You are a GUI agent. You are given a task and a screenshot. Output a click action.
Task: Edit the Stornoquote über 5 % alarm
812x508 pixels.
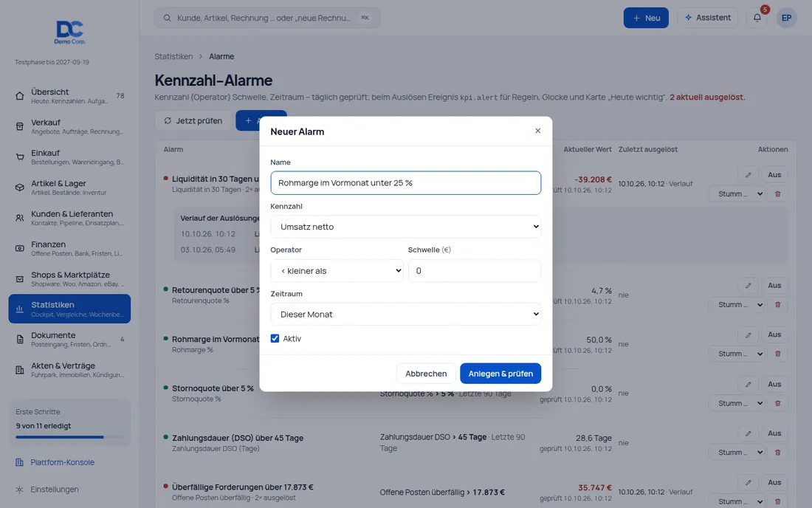point(749,384)
